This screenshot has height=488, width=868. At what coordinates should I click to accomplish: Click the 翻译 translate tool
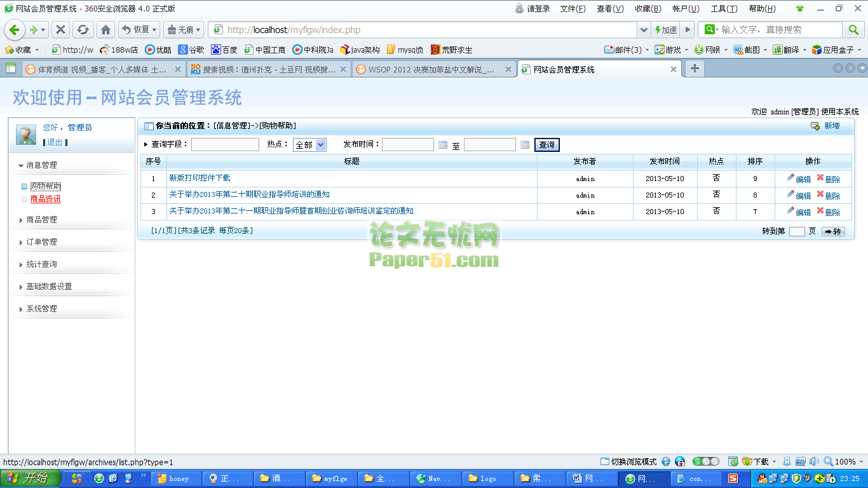click(790, 50)
